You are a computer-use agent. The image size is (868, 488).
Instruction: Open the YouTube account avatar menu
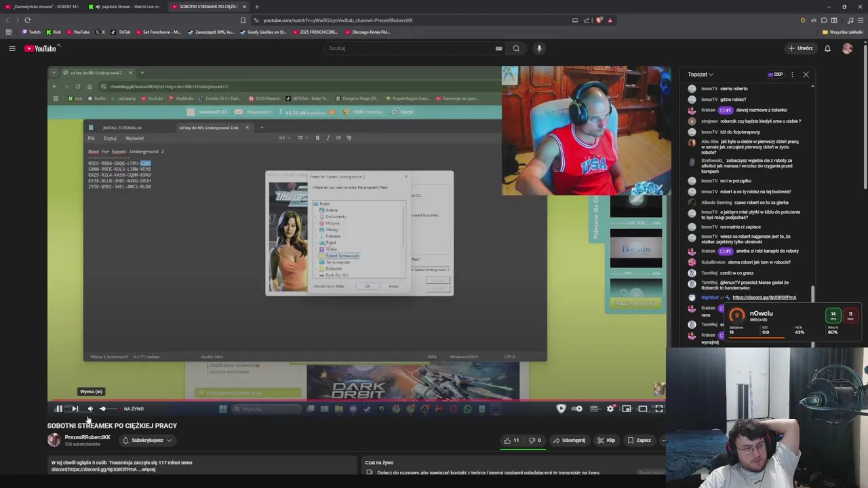pos(847,48)
